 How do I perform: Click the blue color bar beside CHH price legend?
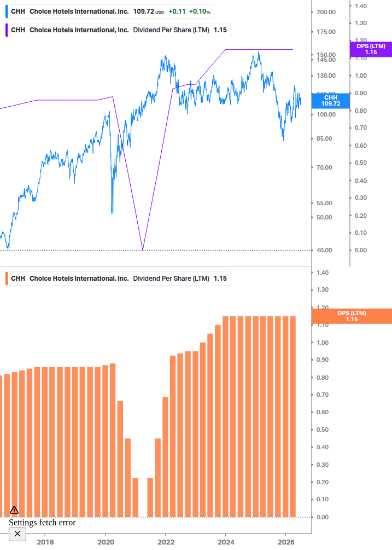[x=7, y=11]
